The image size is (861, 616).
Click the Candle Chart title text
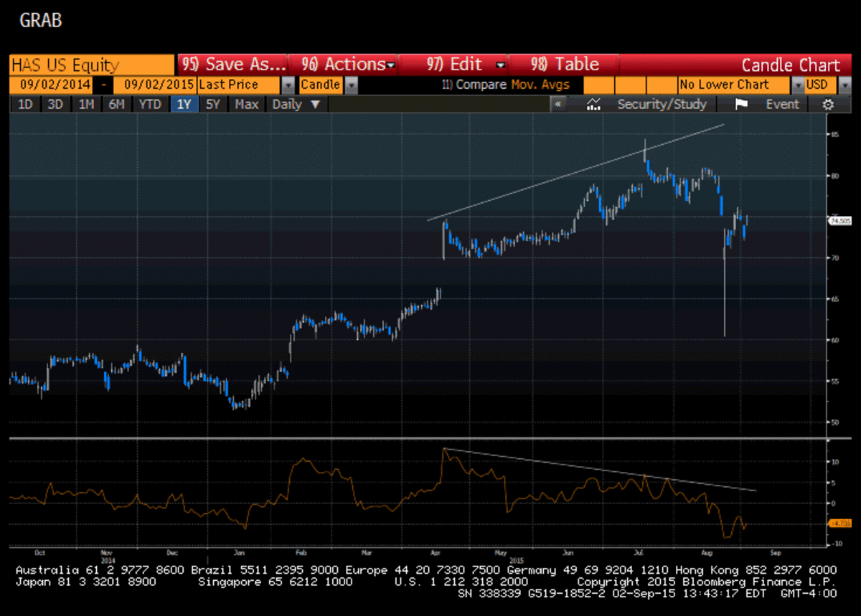[791, 65]
